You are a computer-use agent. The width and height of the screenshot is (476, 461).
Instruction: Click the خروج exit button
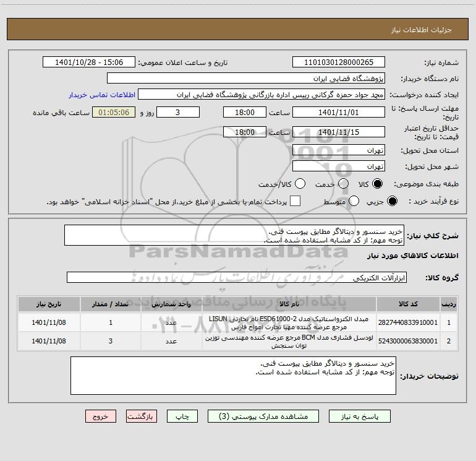click(101, 416)
